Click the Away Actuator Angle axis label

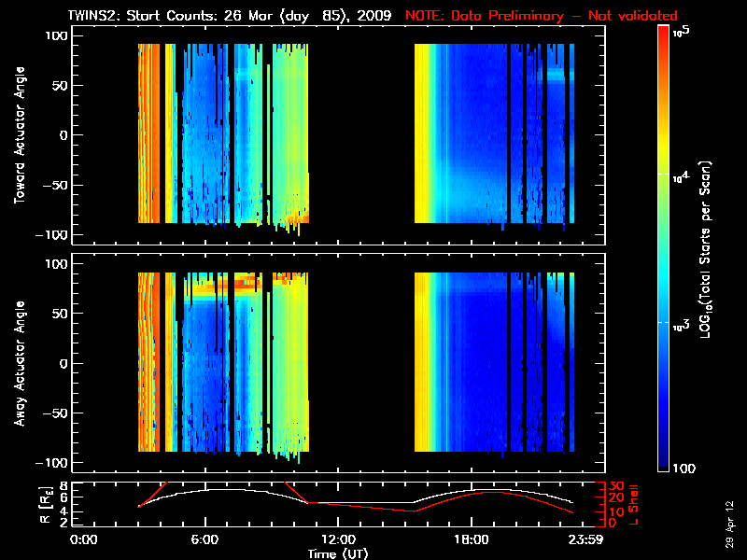click(19, 364)
